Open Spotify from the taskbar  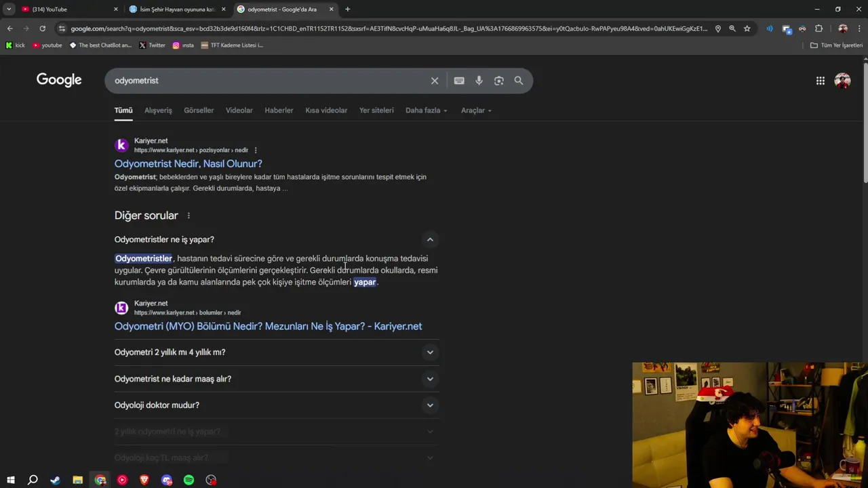click(x=189, y=480)
